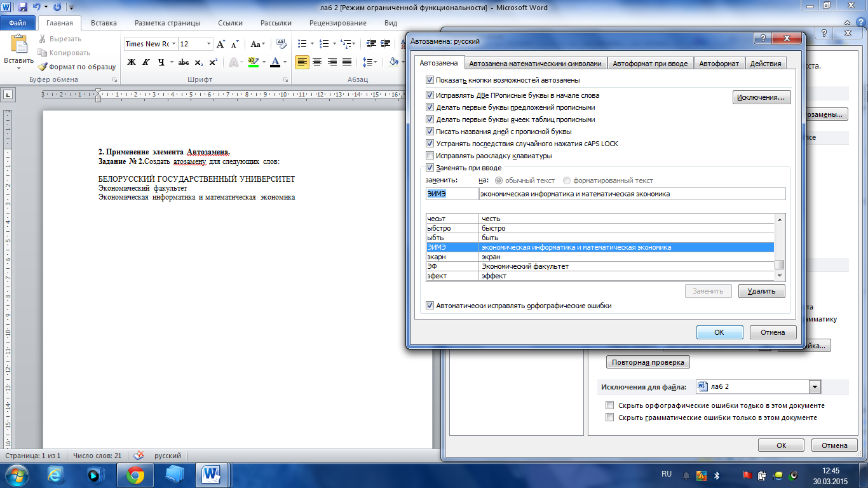Open Google Chrome from taskbar
The image size is (868, 488).
coord(135,475)
